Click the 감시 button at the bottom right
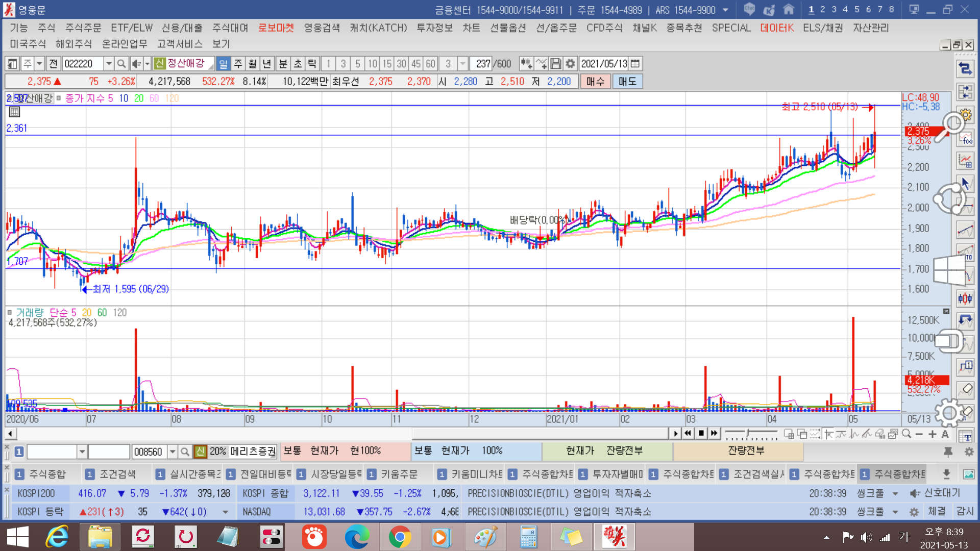The height and width of the screenshot is (551, 980). [965, 511]
